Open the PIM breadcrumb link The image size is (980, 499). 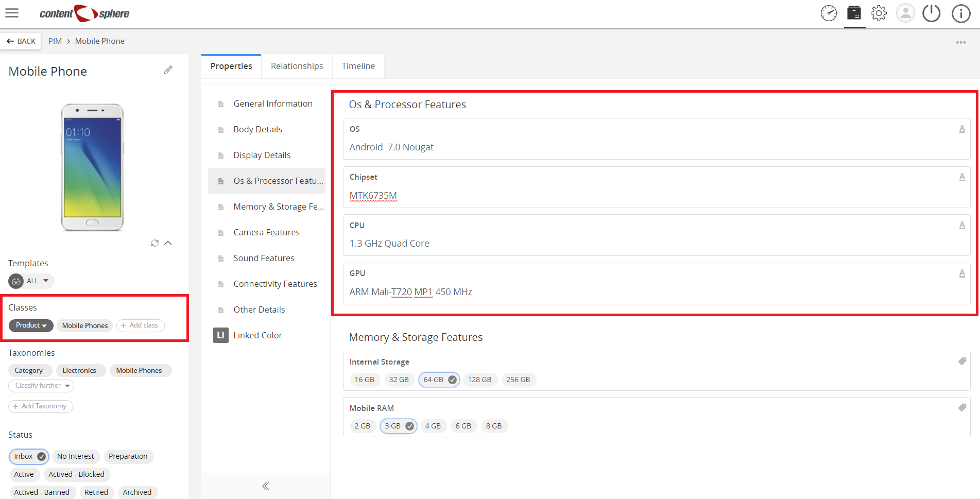coord(55,41)
